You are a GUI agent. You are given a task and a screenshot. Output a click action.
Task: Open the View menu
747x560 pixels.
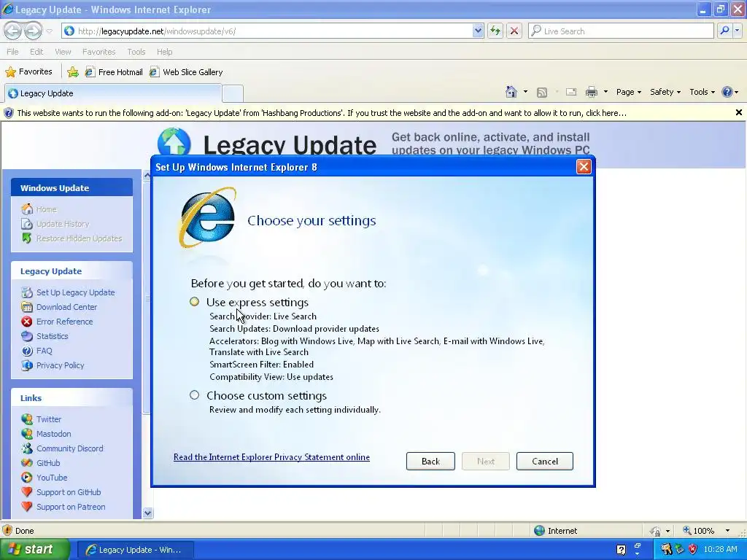tap(63, 52)
